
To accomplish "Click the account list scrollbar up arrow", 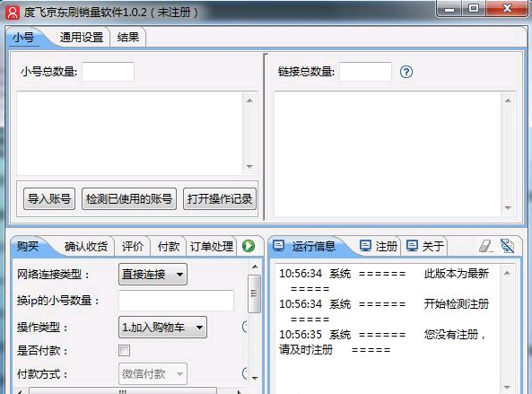I will (249, 101).
